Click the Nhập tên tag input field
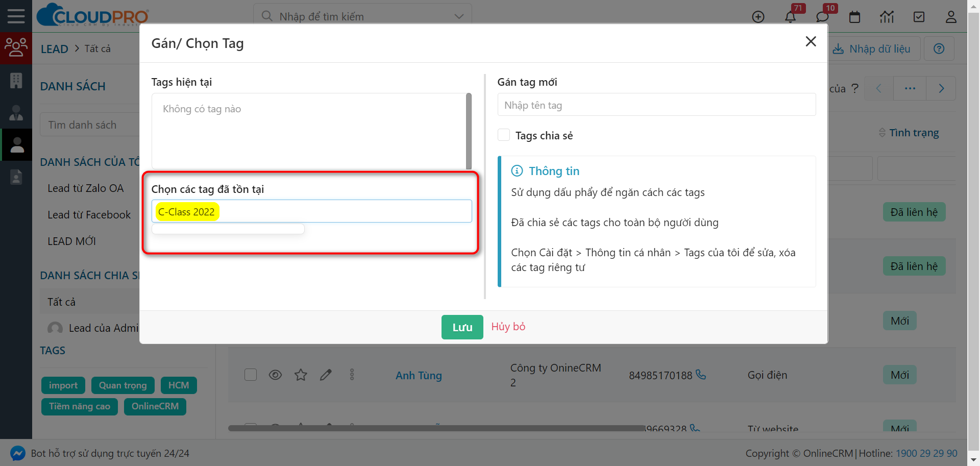The width and height of the screenshot is (980, 466). [x=656, y=105]
